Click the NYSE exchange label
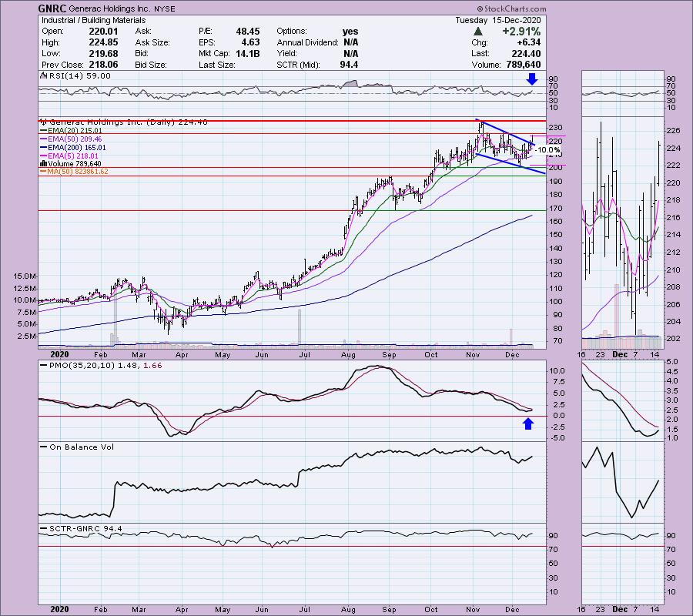This screenshot has width=693, height=616. pos(165,8)
